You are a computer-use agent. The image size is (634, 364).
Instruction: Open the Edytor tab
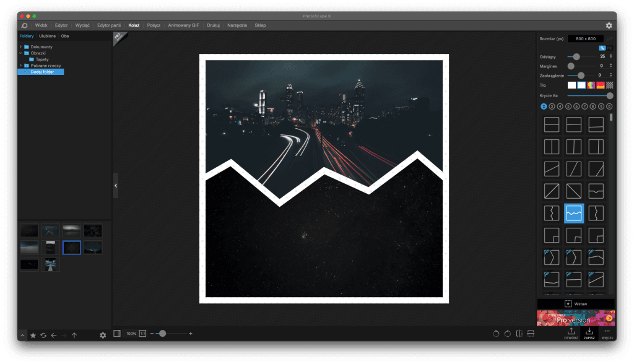click(x=61, y=25)
